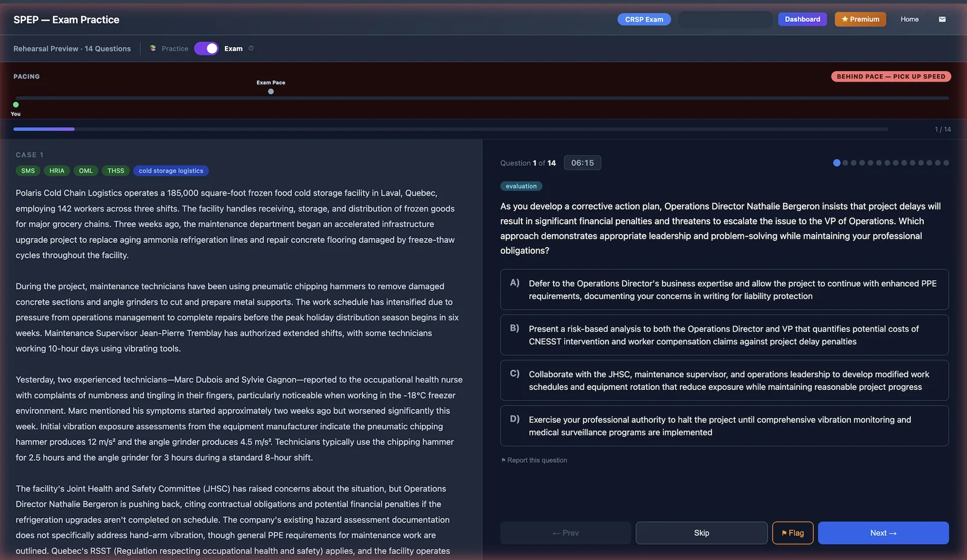
Task: Select answer option C about collaborating with JHSC
Action: [724, 380]
